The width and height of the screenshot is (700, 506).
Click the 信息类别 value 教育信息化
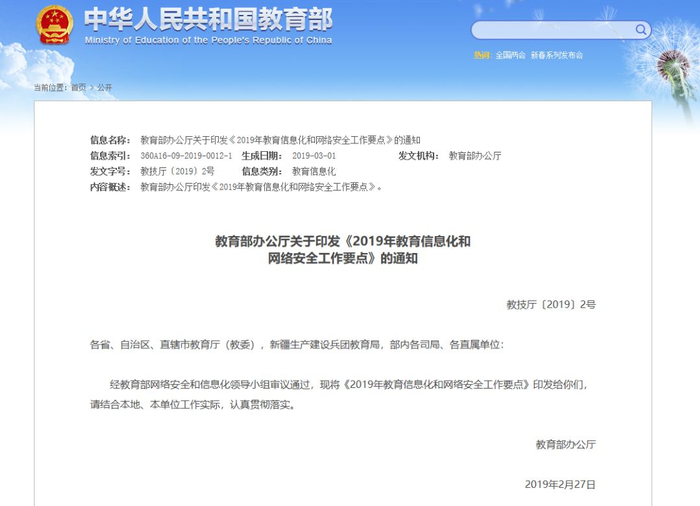(x=314, y=171)
